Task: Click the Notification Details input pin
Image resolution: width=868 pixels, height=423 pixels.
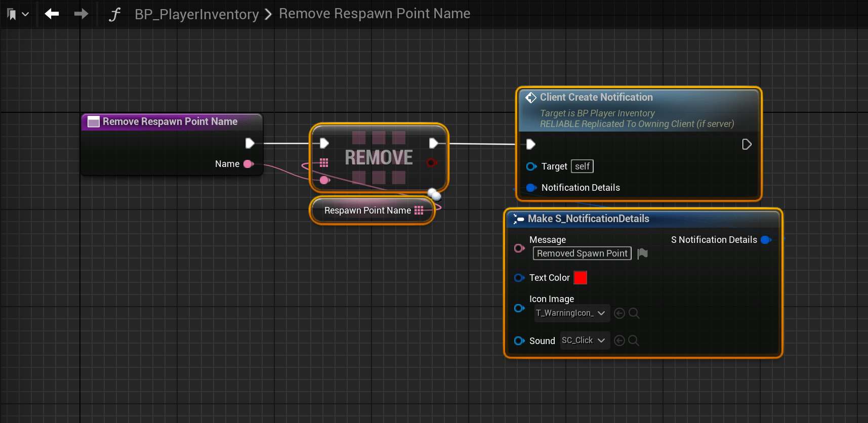Action: [531, 188]
